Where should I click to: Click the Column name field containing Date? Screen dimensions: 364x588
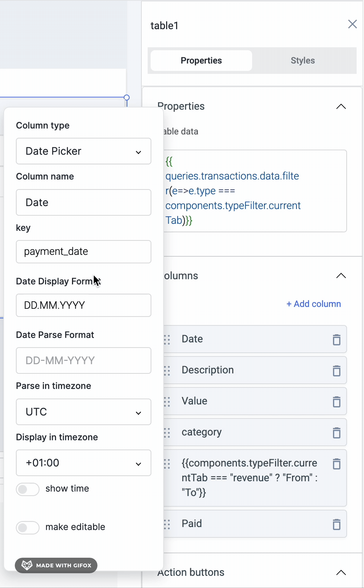[84, 202]
